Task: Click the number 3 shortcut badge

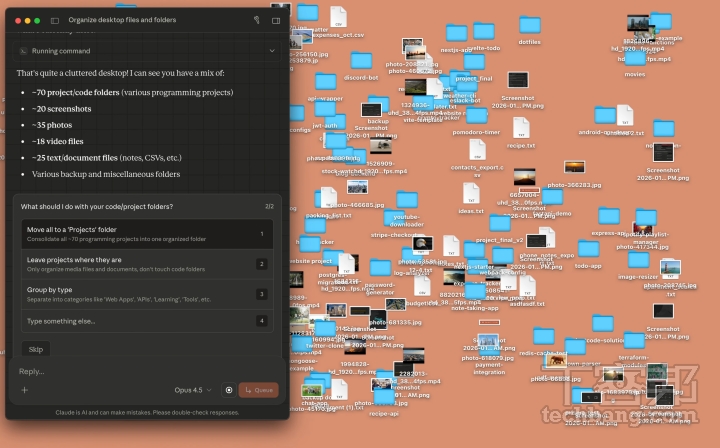Action: [x=262, y=294]
